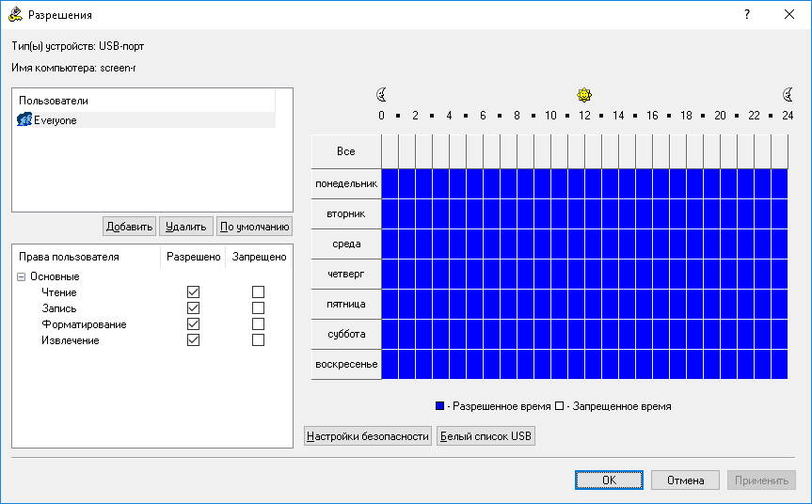
Task: Click the Удалить button
Action: point(185,227)
